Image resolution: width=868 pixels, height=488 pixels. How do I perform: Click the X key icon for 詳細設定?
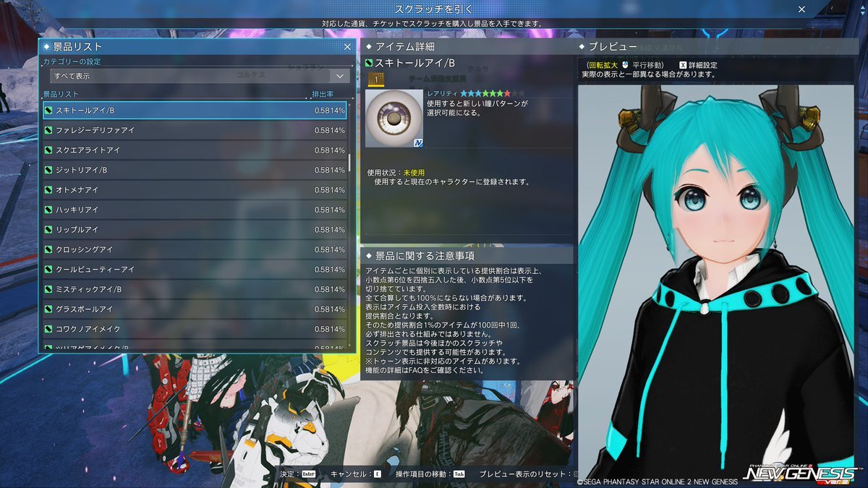point(683,65)
